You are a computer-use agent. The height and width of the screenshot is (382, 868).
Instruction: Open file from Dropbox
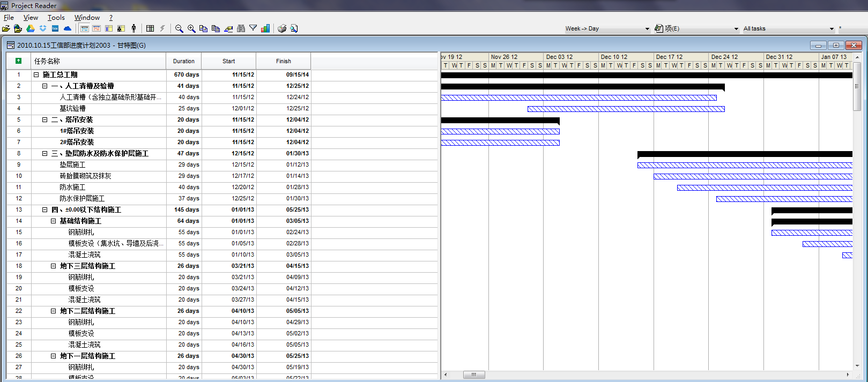coord(43,28)
